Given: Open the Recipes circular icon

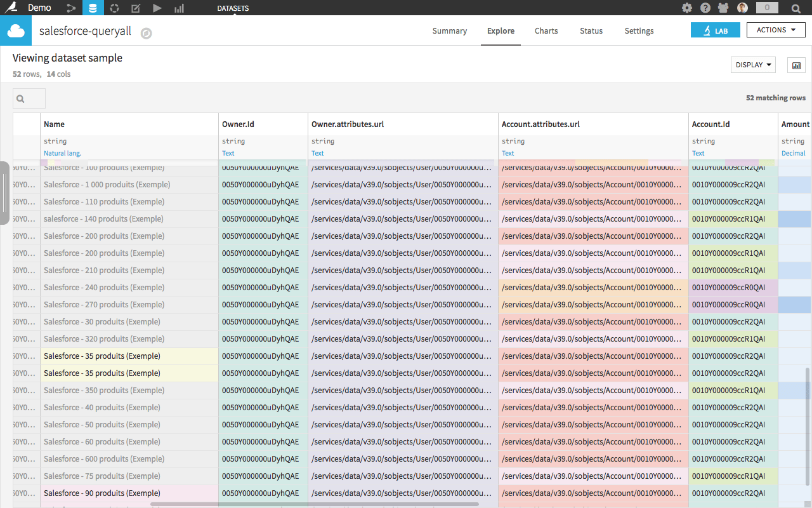Looking at the screenshot, I should click(x=114, y=8).
